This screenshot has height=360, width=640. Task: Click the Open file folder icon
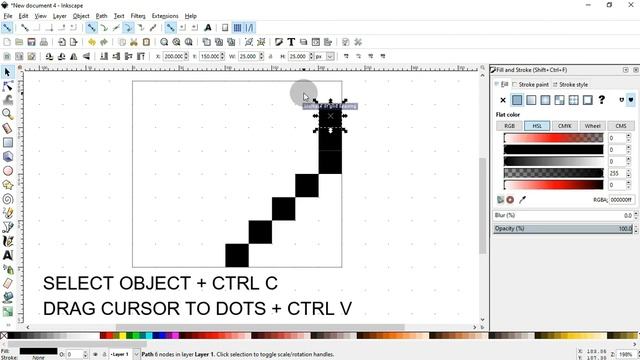click(19, 42)
